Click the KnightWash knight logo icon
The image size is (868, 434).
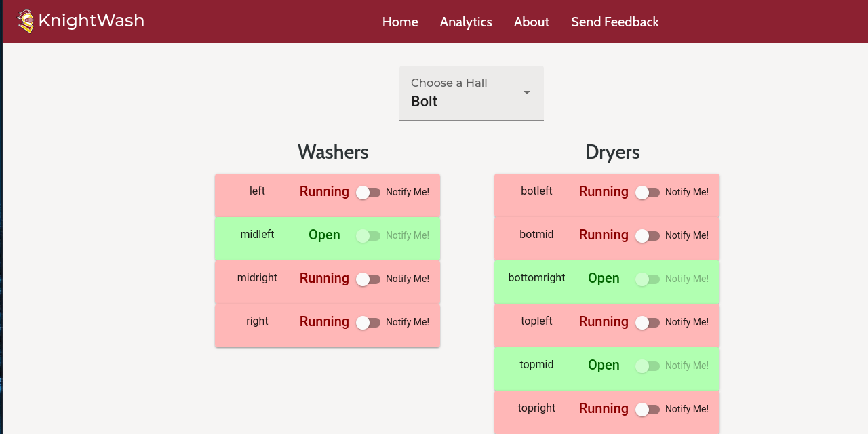[x=27, y=20]
